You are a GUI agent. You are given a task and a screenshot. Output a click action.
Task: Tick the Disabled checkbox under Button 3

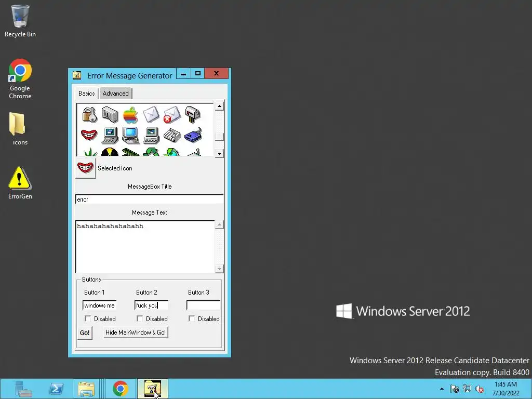[x=191, y=318]
